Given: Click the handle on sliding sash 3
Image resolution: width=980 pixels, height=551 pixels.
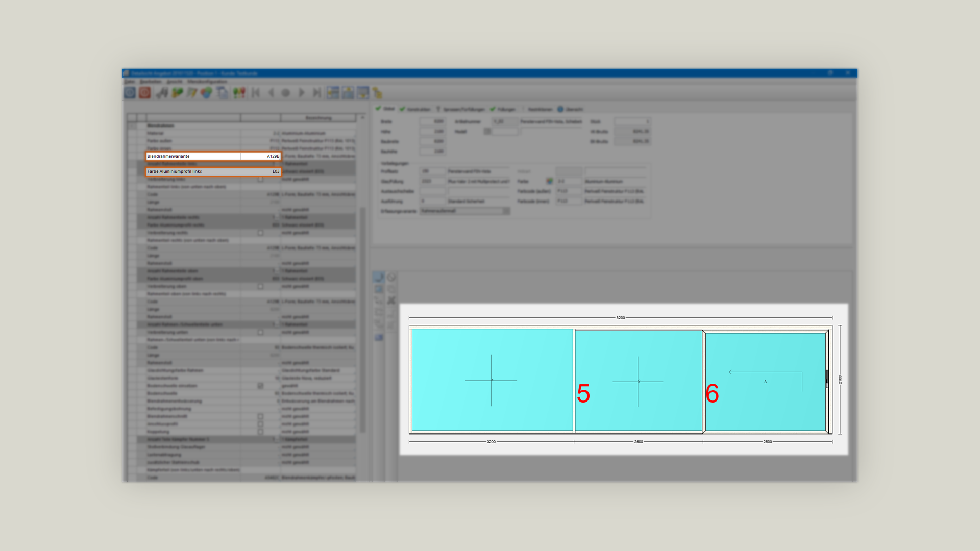Looking at the screenshot, I should click(827, 379).
